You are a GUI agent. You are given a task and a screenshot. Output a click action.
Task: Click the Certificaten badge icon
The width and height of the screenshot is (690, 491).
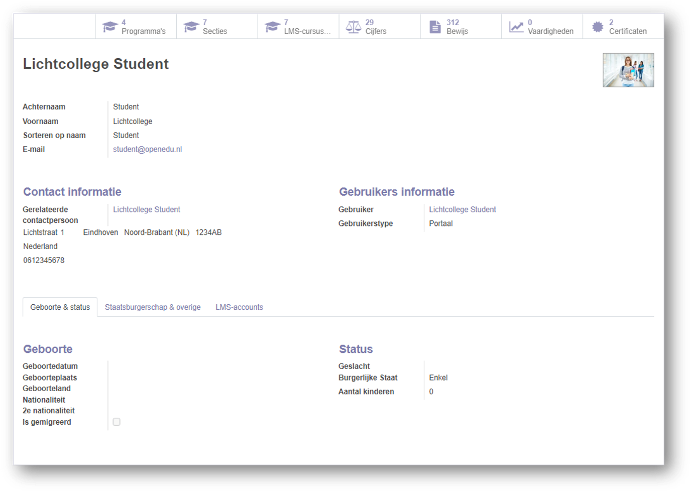(x=597, y=26)
